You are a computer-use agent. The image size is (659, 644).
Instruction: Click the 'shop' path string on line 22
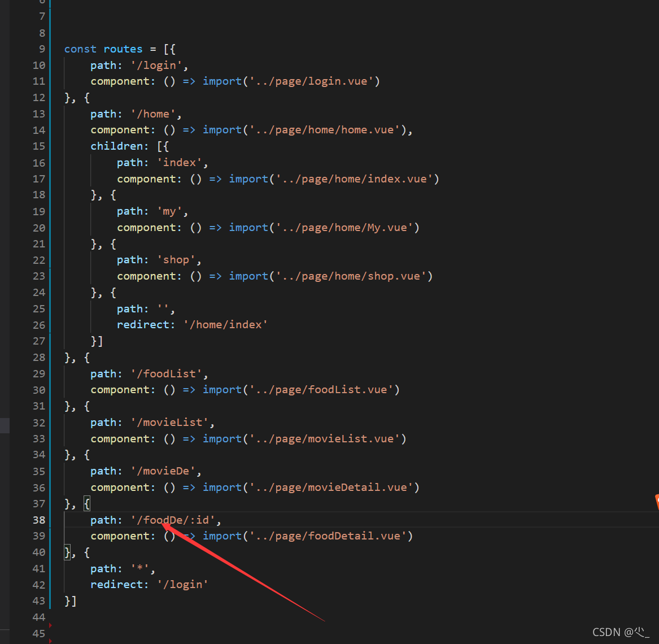(176, 260)
